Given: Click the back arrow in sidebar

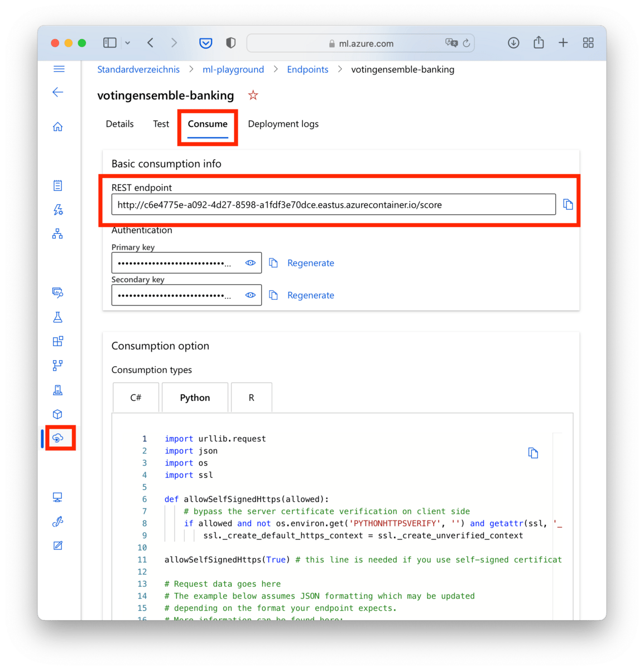Looking at the screenshot, I should click(58, 92).
